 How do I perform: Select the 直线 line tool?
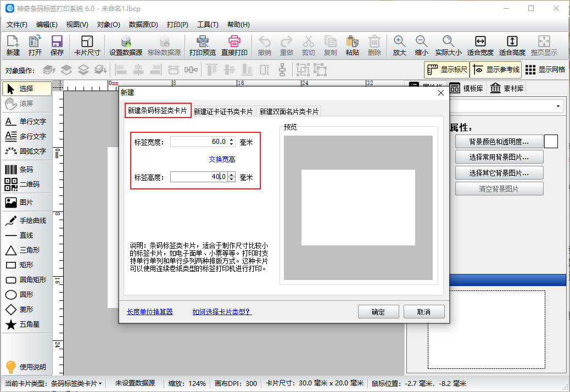click(27, 236)
